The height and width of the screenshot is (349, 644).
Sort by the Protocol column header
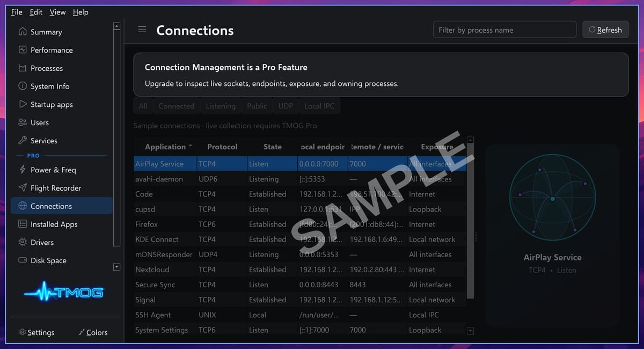click(x=222, y=147)
